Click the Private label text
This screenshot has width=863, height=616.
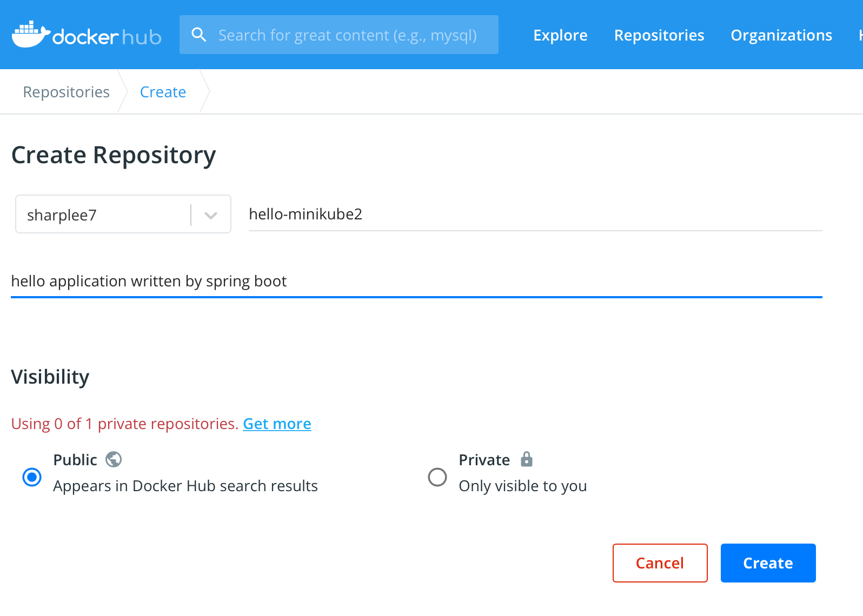tap(484, 460)
